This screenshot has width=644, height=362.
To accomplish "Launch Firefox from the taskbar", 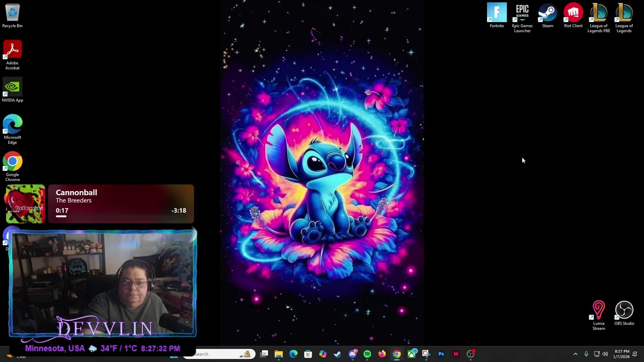I will pos(382,354).
